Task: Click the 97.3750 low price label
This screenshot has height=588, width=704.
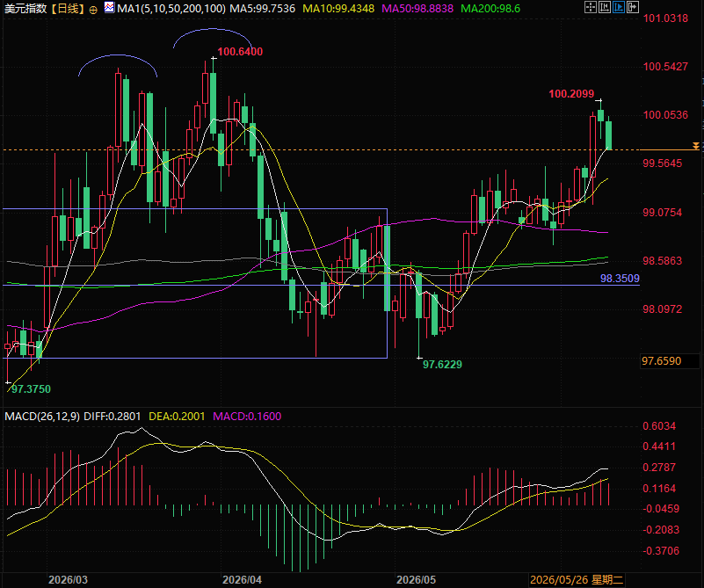Action: (x=31, y=389)
